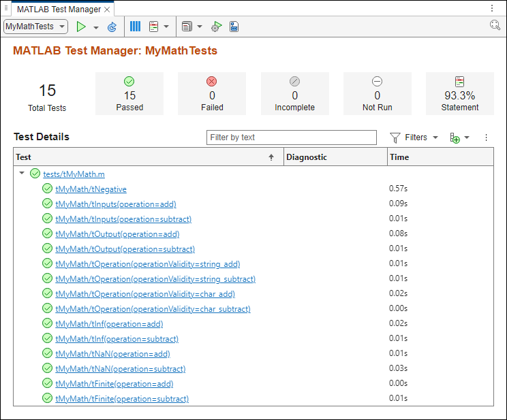
Task: Click the Filter by text input field
Action: click(292, 138)
